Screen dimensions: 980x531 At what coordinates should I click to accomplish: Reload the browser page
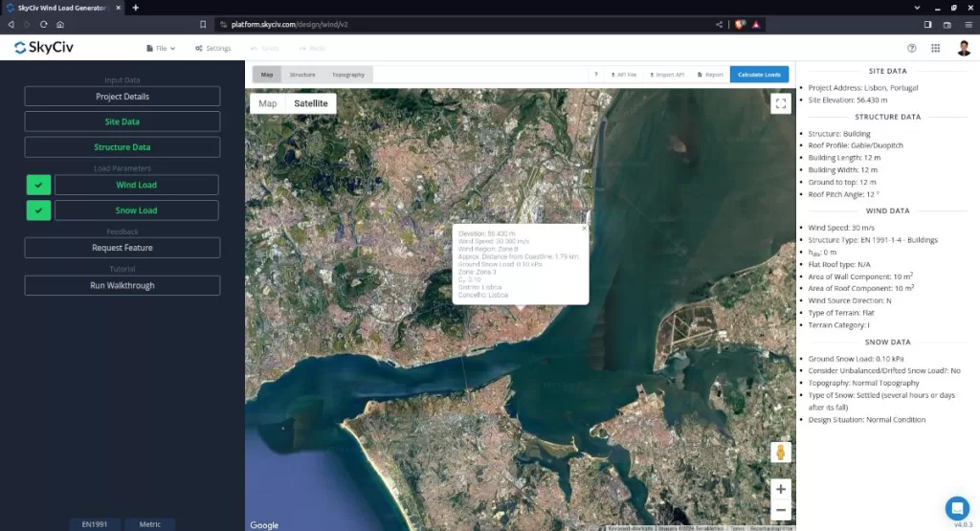(x=43, y=24)
